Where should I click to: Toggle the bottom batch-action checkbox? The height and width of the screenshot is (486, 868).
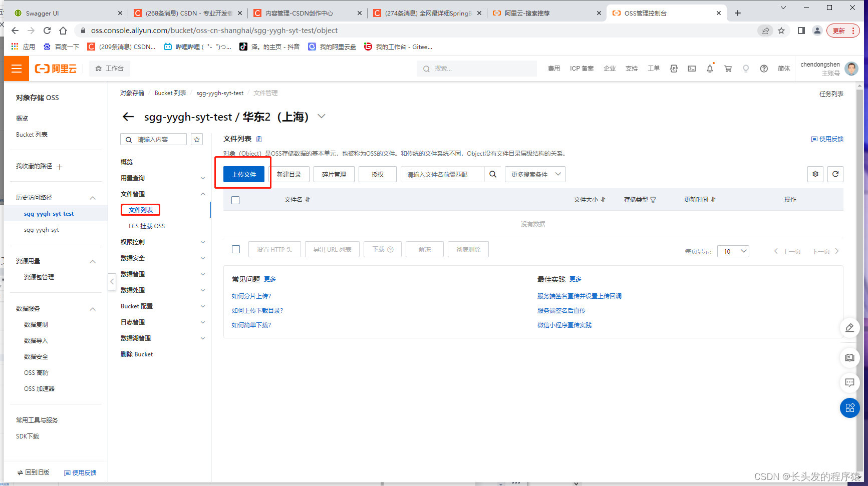236,249
